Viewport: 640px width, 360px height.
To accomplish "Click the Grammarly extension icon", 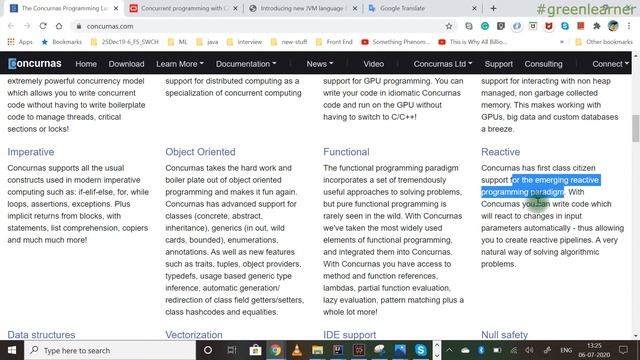I will pos(485,26).
